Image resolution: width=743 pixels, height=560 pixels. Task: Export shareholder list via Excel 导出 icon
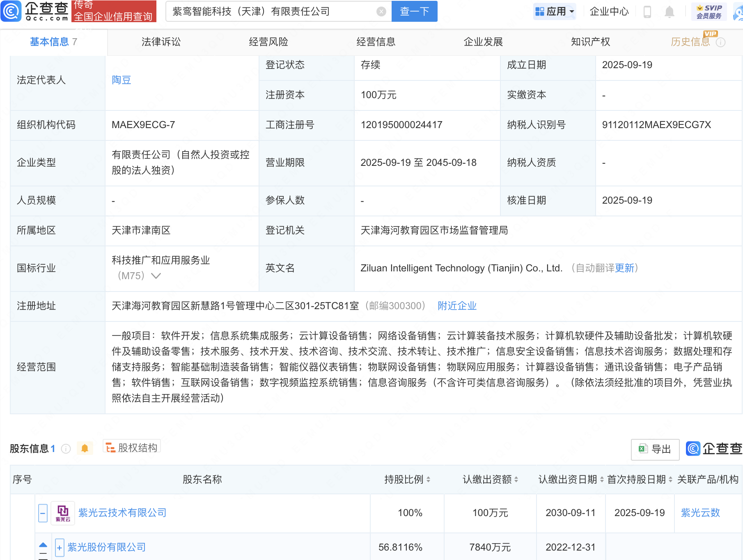654,449
